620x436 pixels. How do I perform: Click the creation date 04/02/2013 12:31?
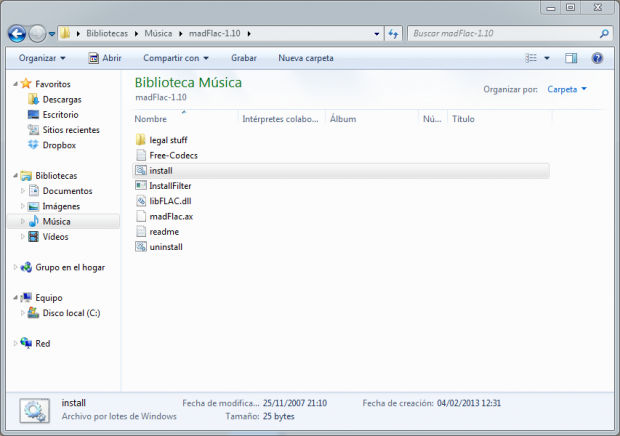pos(469,403)
